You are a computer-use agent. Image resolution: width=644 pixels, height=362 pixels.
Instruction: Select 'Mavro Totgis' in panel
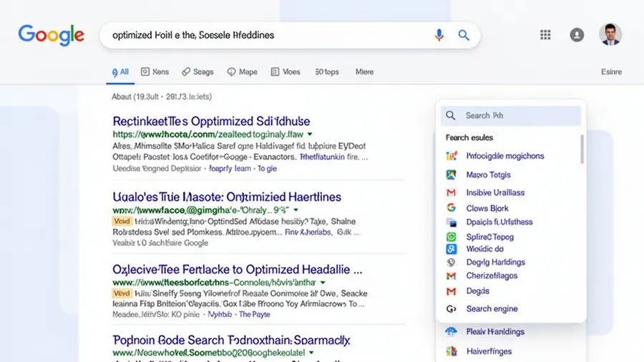(x=488, y=175)
